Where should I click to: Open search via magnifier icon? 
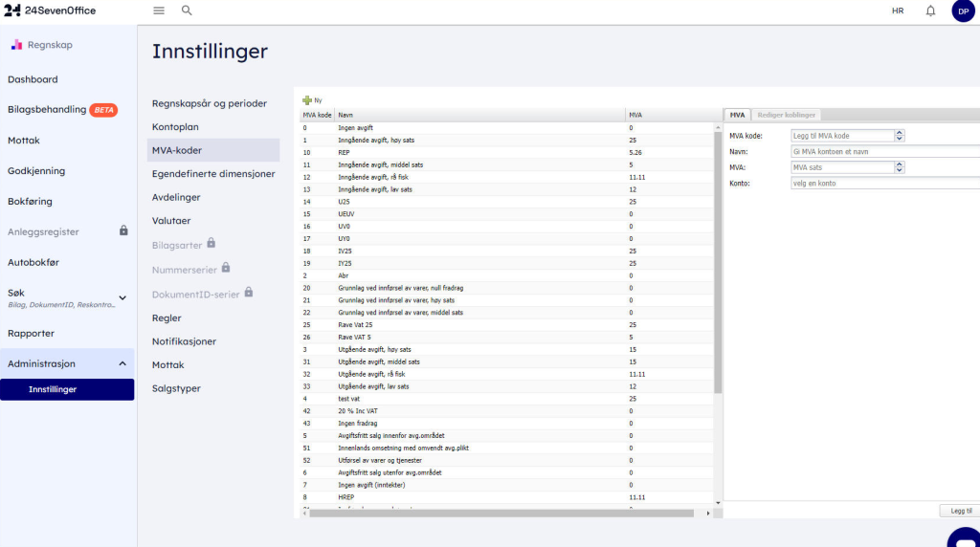click(x=187, y=11)
